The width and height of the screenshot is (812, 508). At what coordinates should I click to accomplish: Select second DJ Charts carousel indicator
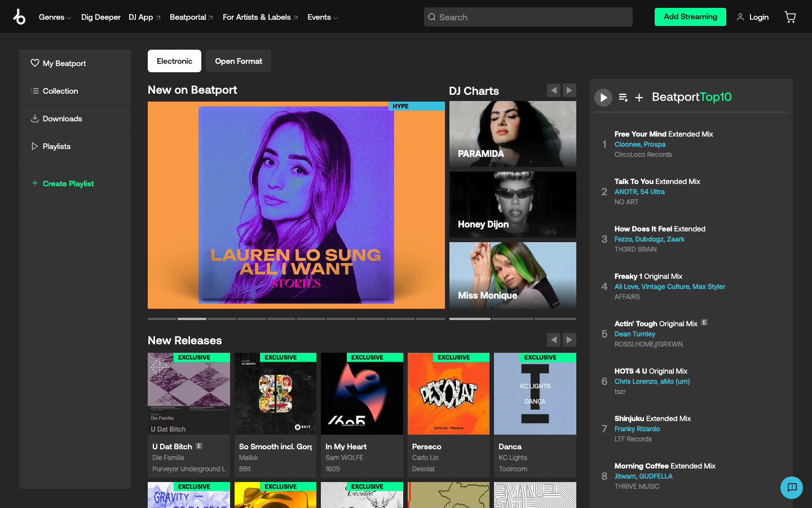coord(512,319)
